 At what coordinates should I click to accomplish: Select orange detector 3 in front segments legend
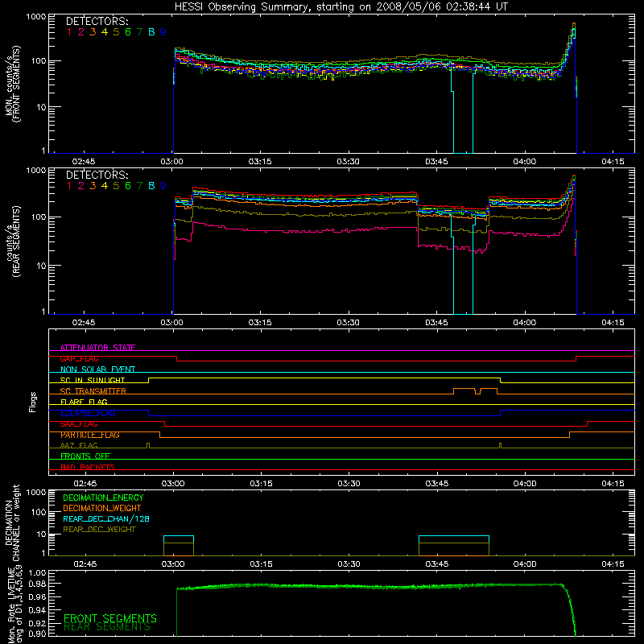93,32
